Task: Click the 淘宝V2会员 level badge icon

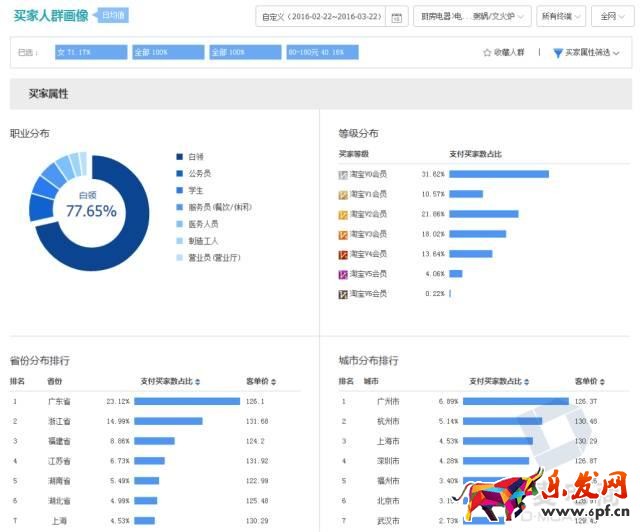Action: (343, 214)
